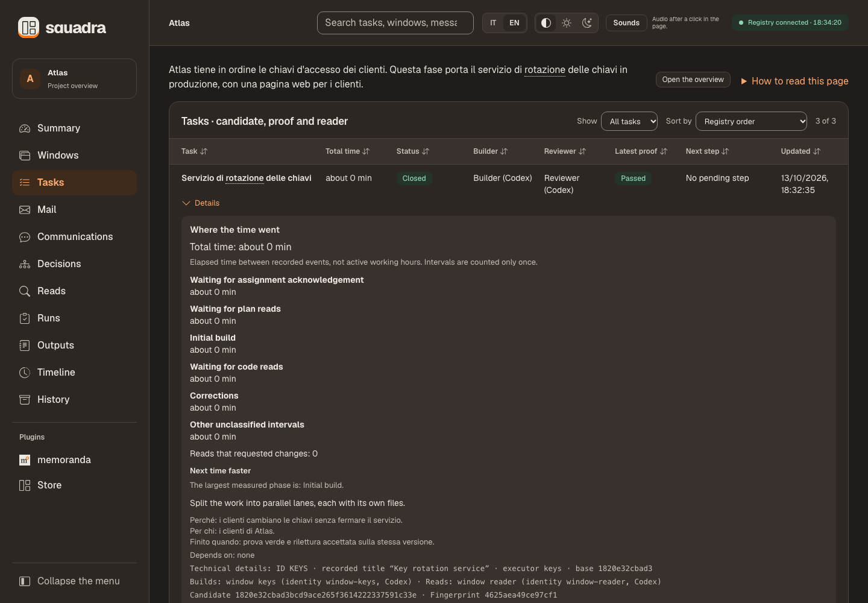The image size is (868, 603).
Task: Click the Runs clipboard icon
Action: pyautogui.click(x=25, y=318)
